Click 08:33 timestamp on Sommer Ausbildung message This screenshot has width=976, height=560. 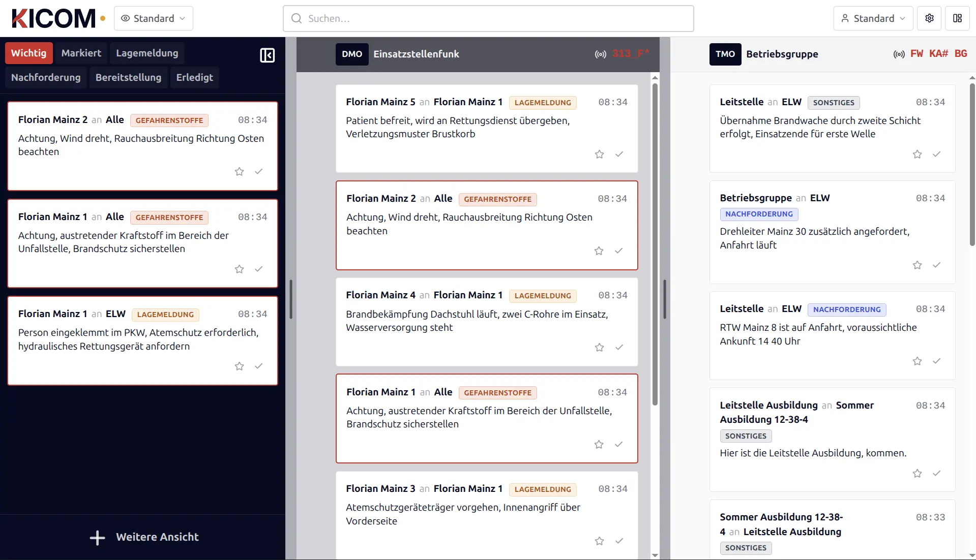(x=930, y=517)
